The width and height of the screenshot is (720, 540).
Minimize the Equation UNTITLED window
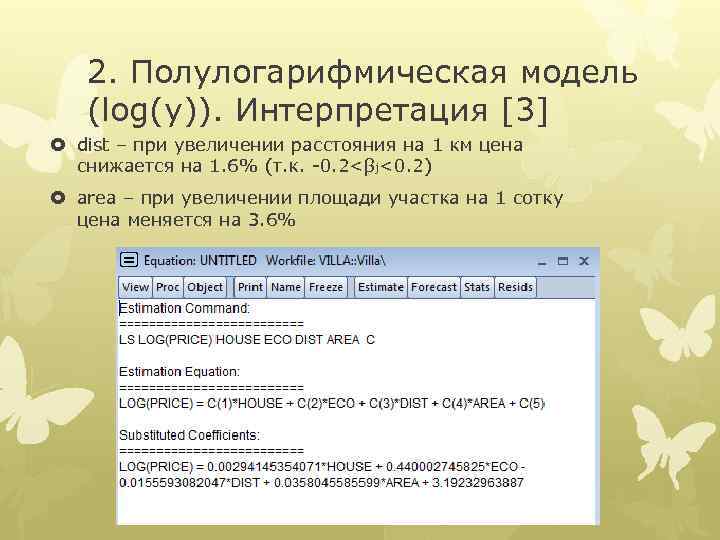(542, 262)
